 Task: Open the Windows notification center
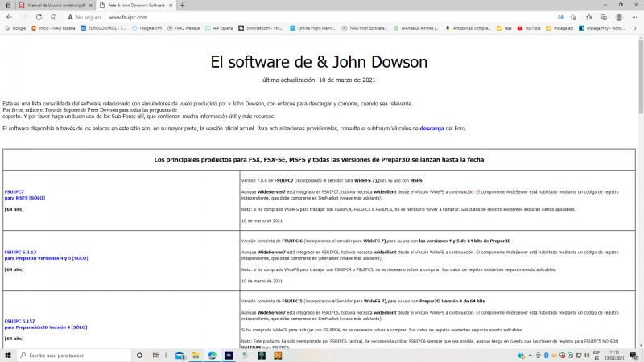[x=634, y=356]
